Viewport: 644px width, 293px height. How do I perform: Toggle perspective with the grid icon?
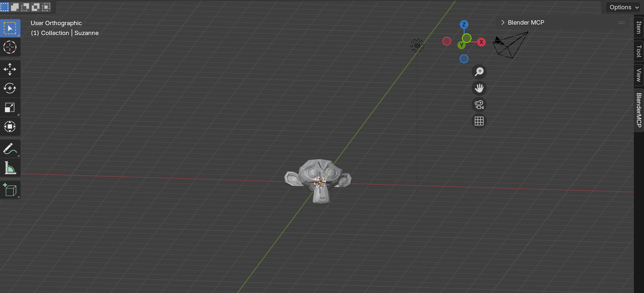(479, 121)
